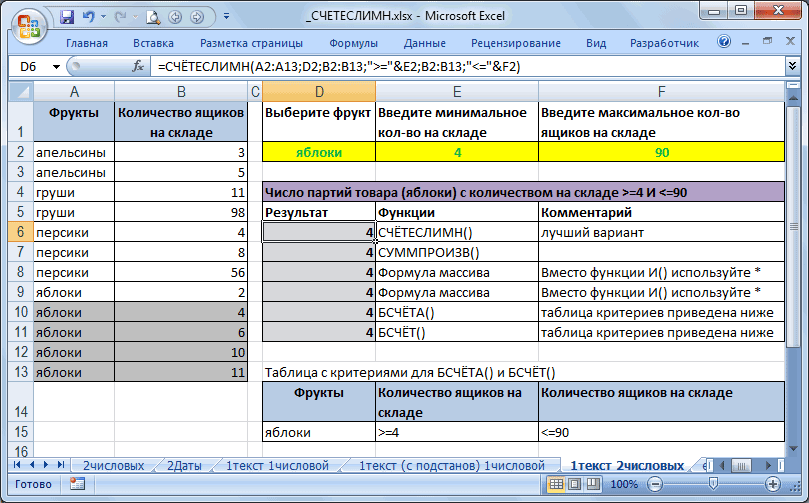
Task: Open the Office button menu
Action: click(29, 26)
